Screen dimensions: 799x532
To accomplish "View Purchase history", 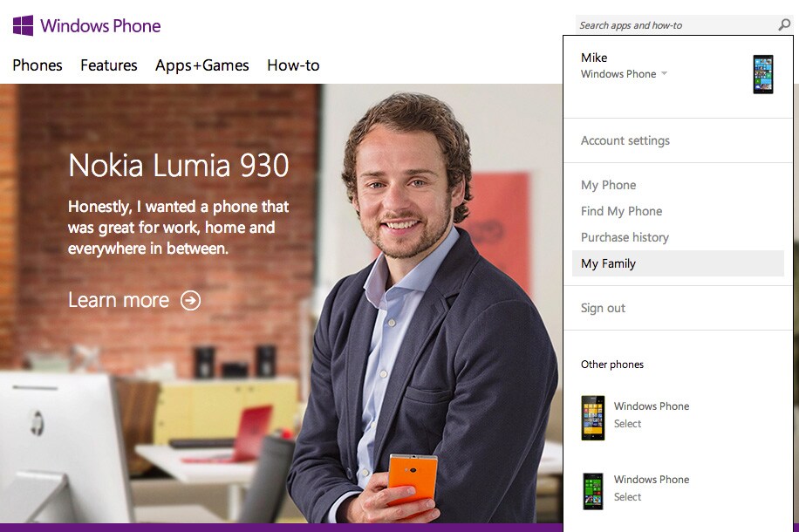I will click(625, 237).
